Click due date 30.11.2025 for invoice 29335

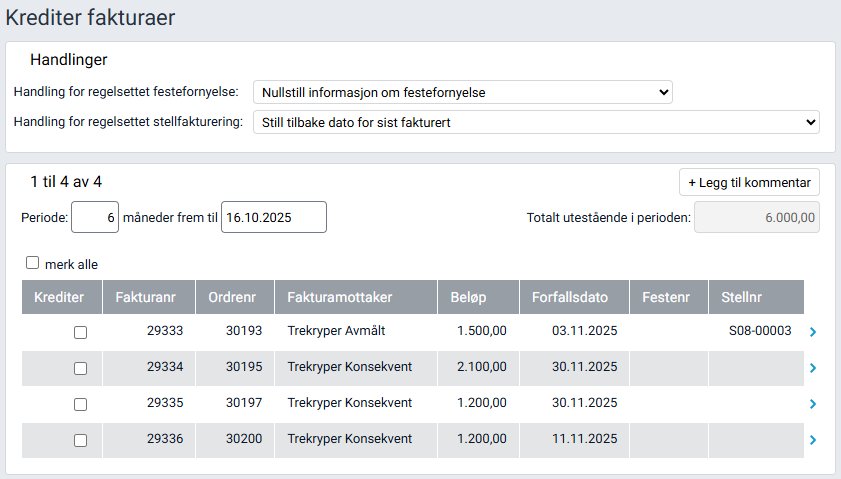tap(585, 402)
